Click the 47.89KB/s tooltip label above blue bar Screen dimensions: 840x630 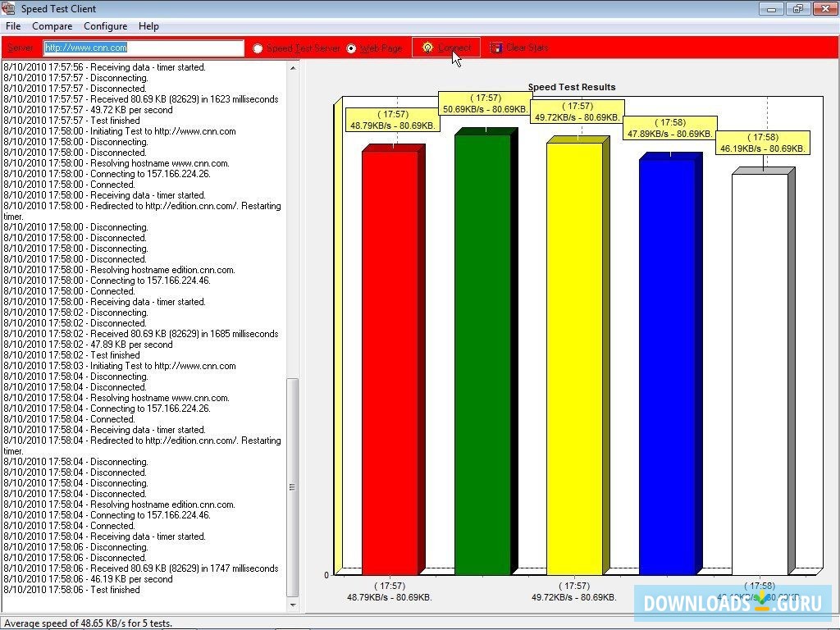pyautogui.click(x=669, y=128)
